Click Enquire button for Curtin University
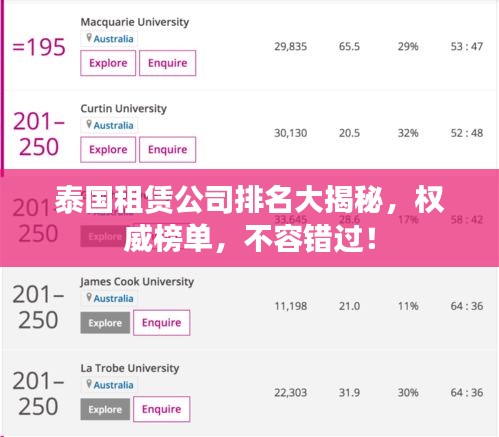The width and height of the screenshot is (499, 437). (x=167, y=150)
